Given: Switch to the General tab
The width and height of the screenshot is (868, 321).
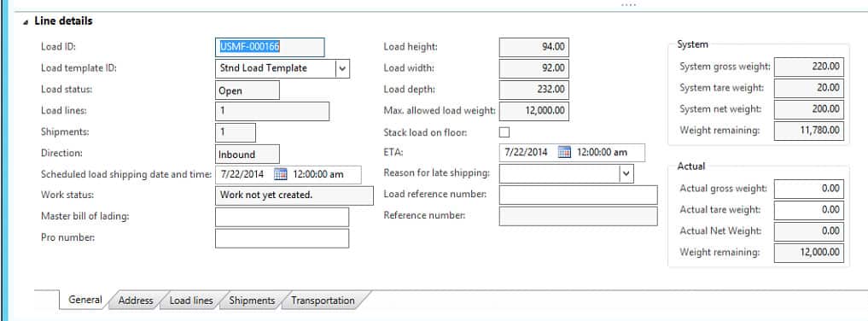Looking at the screenshot, I should coord(85,300).
